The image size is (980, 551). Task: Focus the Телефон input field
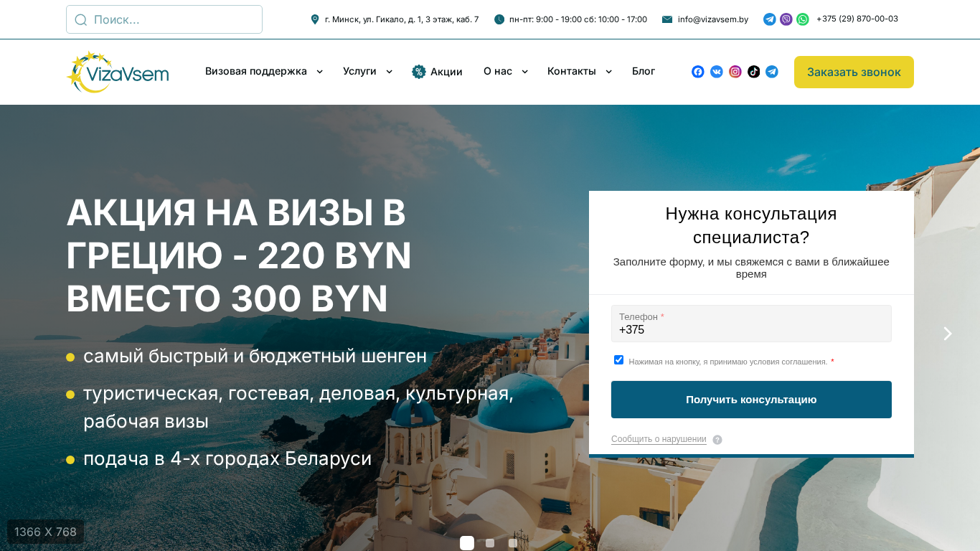coord(751,324)
